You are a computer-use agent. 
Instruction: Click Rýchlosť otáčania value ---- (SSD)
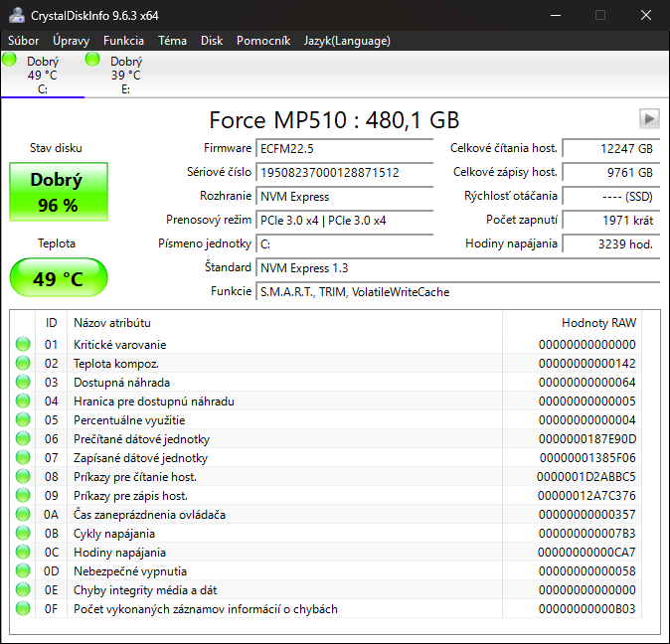(611, 197)
